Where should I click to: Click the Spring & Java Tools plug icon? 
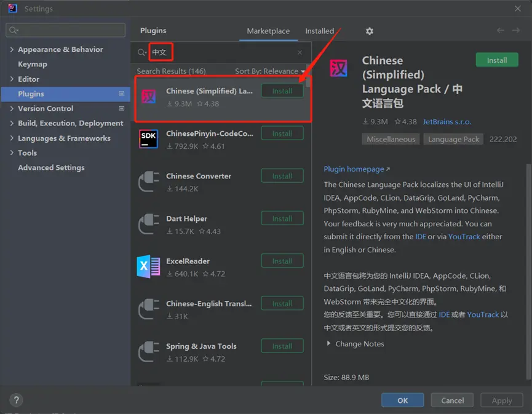(149, 351)
